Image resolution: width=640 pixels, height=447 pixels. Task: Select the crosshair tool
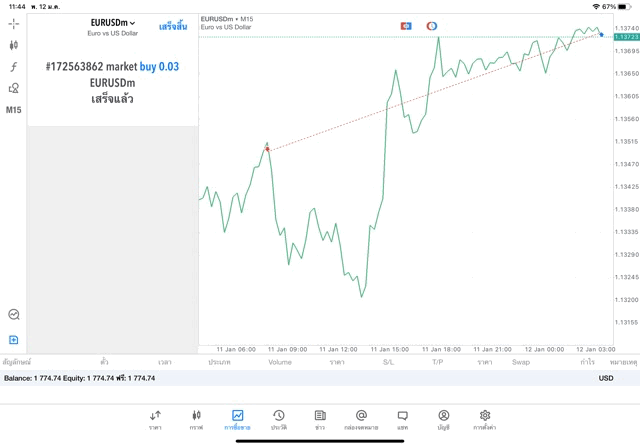pos(13,24)
